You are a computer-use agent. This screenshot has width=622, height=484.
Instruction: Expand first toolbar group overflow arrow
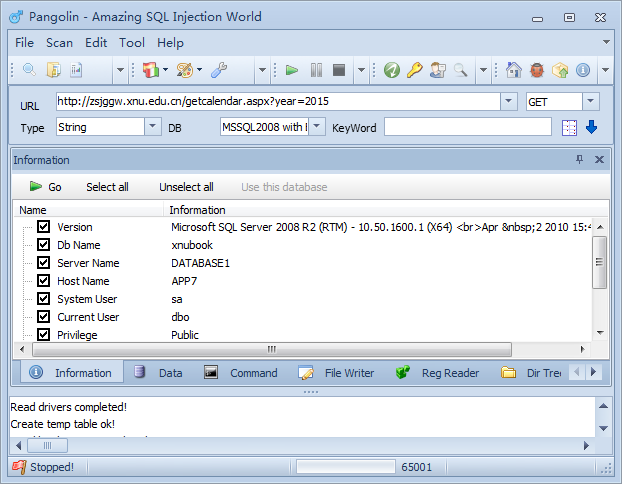point(120,71)
